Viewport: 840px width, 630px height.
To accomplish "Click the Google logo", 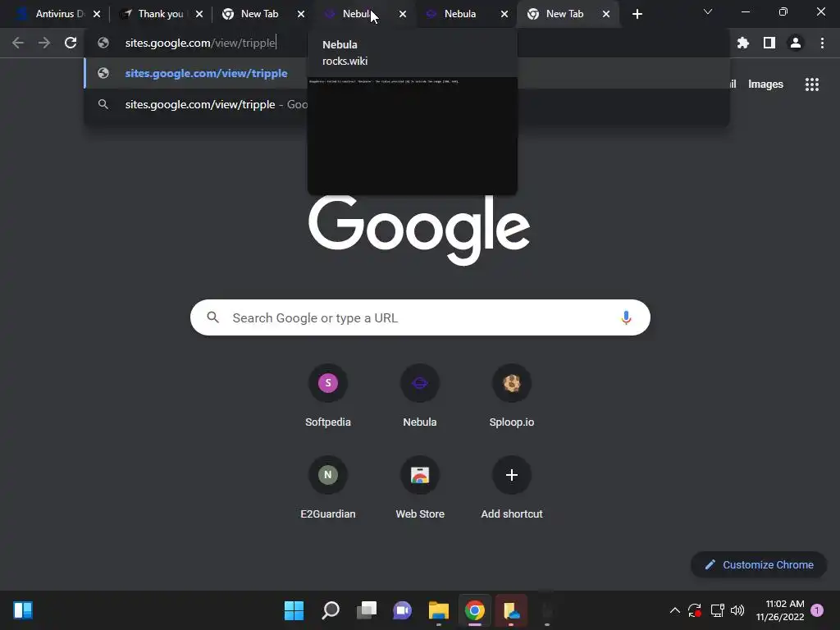I will click(x=419, y=230).
